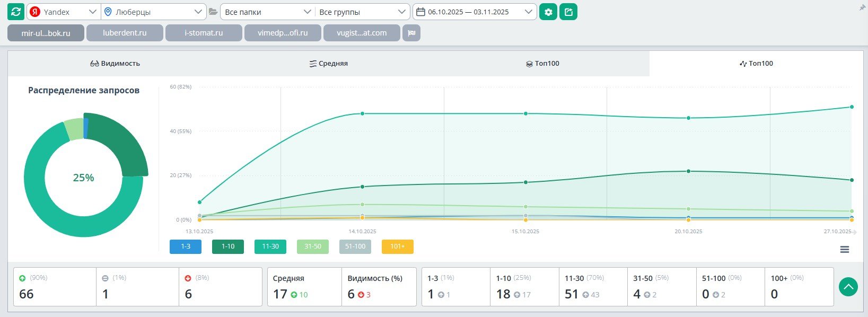The width and height of the screenshot is (868, 317).
Task: Click the 1-10 line point at 20.10.2025
Action: click(688, 171)
